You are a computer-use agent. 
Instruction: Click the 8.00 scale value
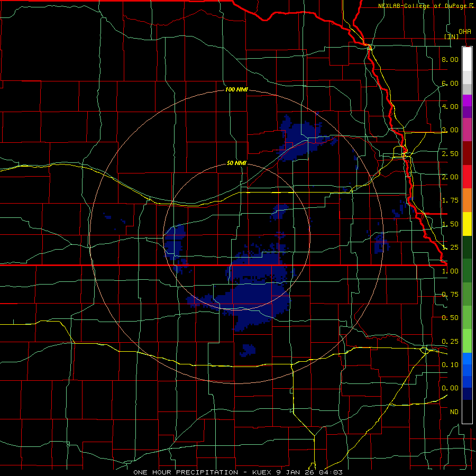[x=450, y=59]
